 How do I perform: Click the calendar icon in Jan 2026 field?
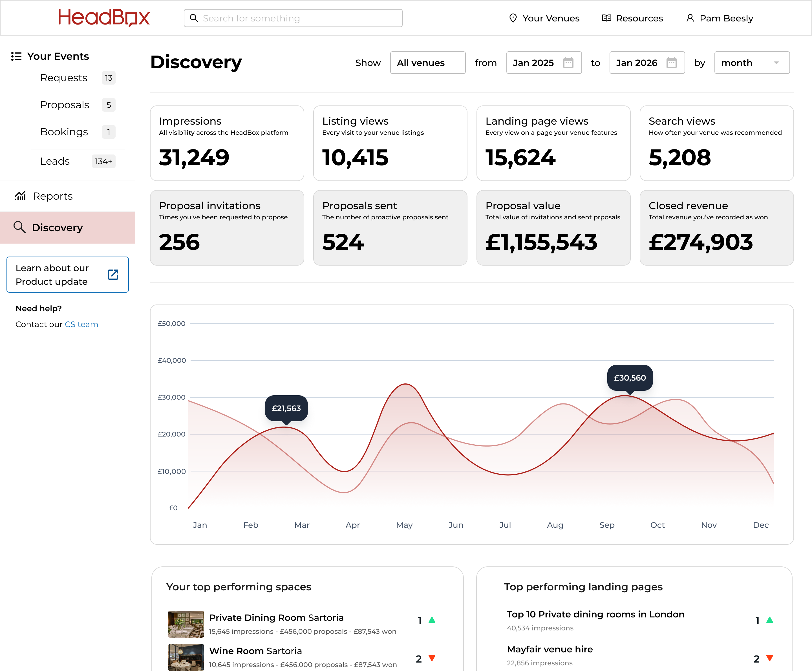(671, 63)
